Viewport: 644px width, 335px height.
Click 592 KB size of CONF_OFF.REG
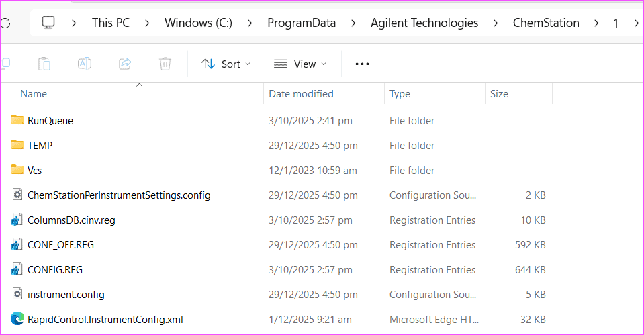(x=531, y=245)
